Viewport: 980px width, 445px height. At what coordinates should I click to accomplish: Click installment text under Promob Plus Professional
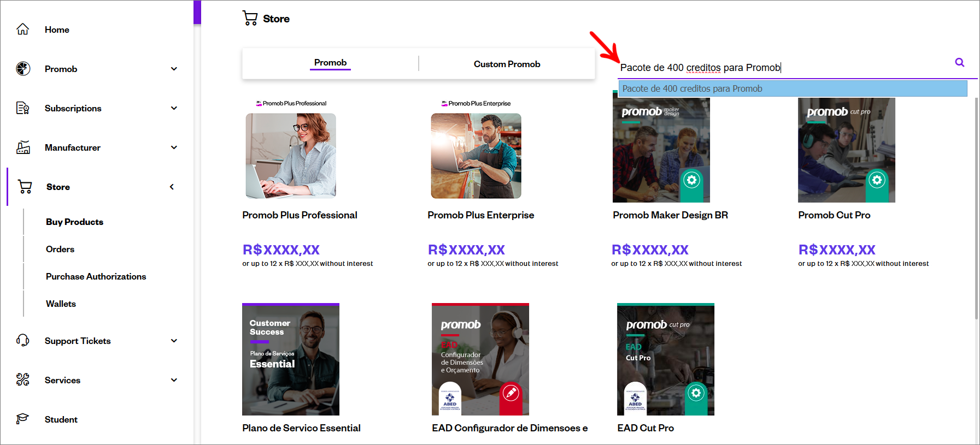pyautogui.click(x=308, y=264)
